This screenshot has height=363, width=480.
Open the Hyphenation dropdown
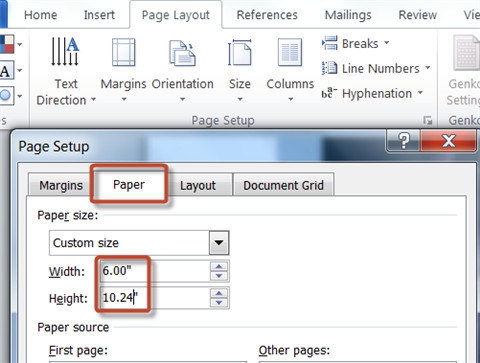click(x=372, y=93)
